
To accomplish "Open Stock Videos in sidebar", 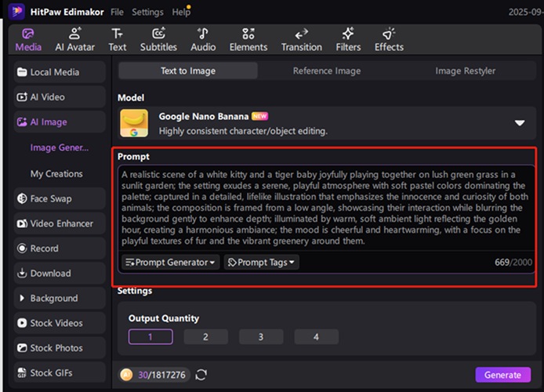I will coord(60,323).
